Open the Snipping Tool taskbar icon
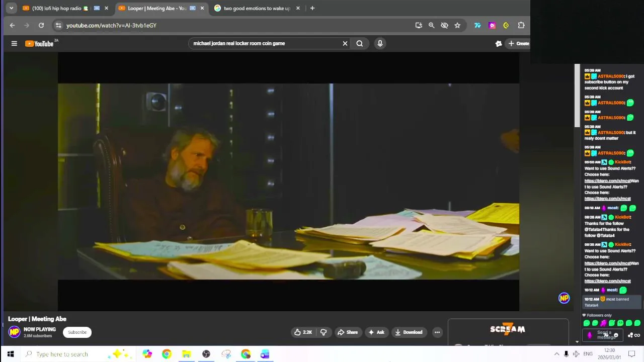Screen dimensions: 644x362 coord(226,354)
